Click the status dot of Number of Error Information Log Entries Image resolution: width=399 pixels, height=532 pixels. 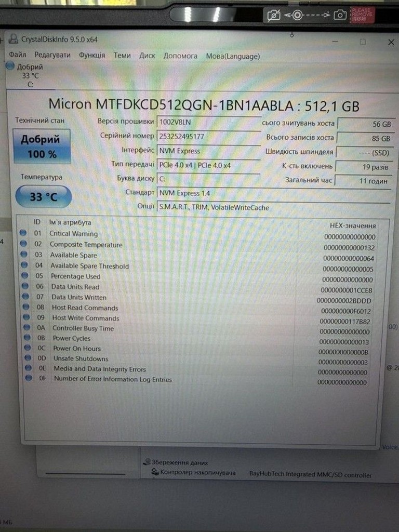pyautogui.click(x=29, y=378)
